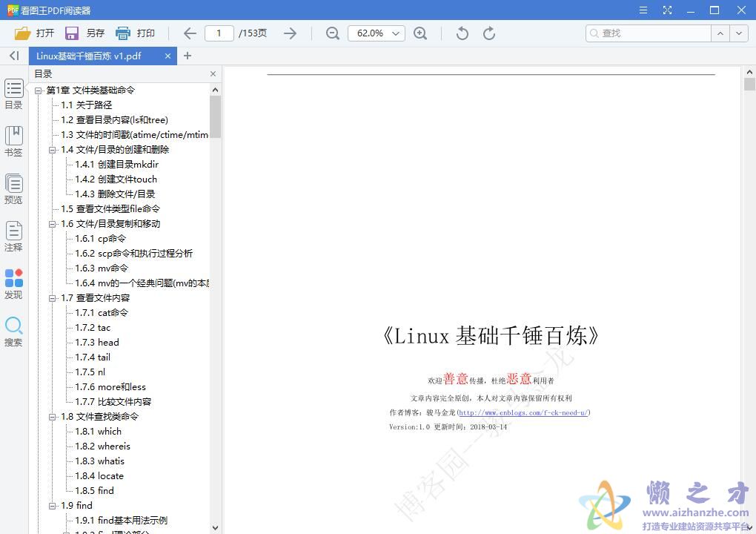Open a new tab with the plus button

point(188,56)
